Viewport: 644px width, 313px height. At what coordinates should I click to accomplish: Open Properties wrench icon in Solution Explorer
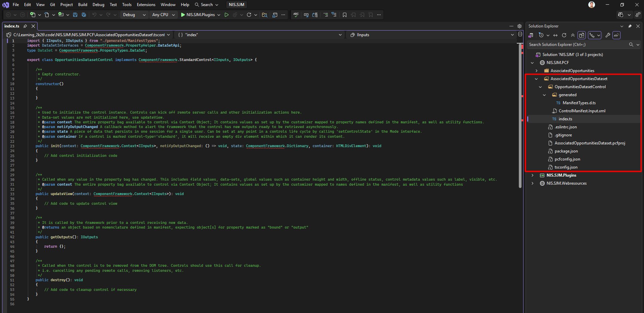pyautogui.click(x=607, y=35)
